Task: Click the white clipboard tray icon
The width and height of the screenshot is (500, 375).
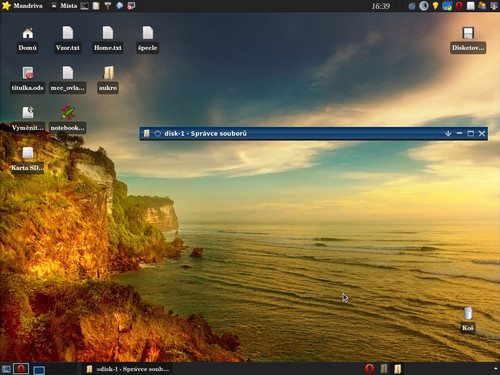Action: (x=470, y=6)
